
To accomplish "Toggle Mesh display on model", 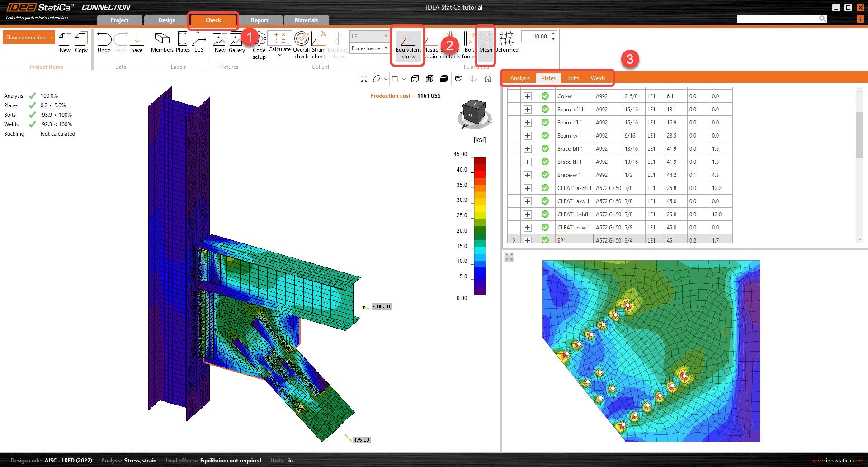I will click(x=485, y=43).
